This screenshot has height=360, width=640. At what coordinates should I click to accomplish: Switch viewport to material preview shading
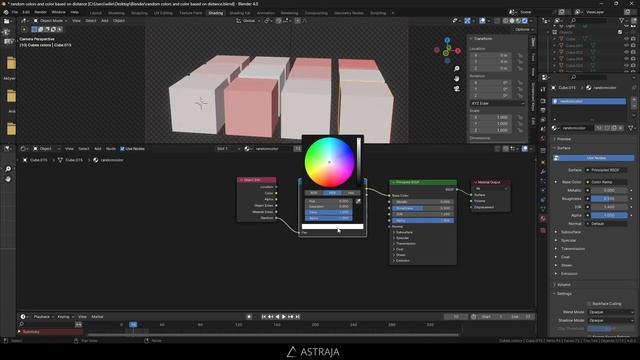pyautogui.click(x=518, y=20)
